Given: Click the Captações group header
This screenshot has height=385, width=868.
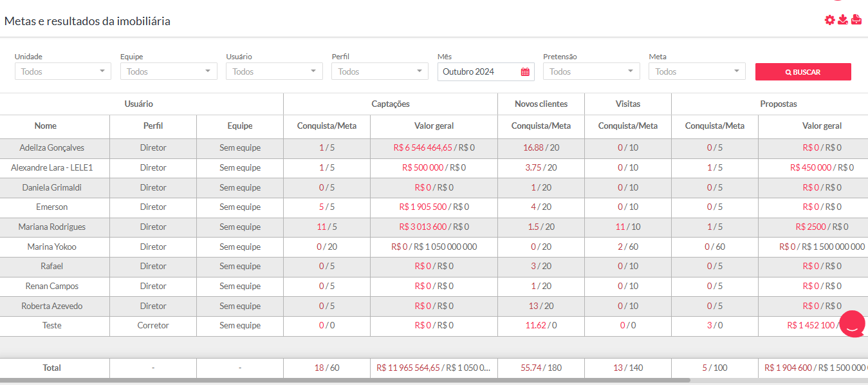Looking at the screenshot, I should pos(391,104).
